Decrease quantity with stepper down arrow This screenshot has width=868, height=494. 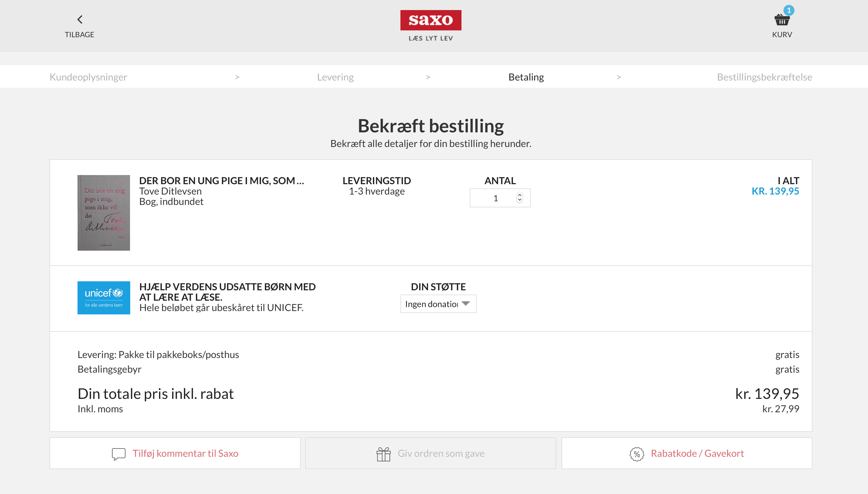[x=519, y=201]
